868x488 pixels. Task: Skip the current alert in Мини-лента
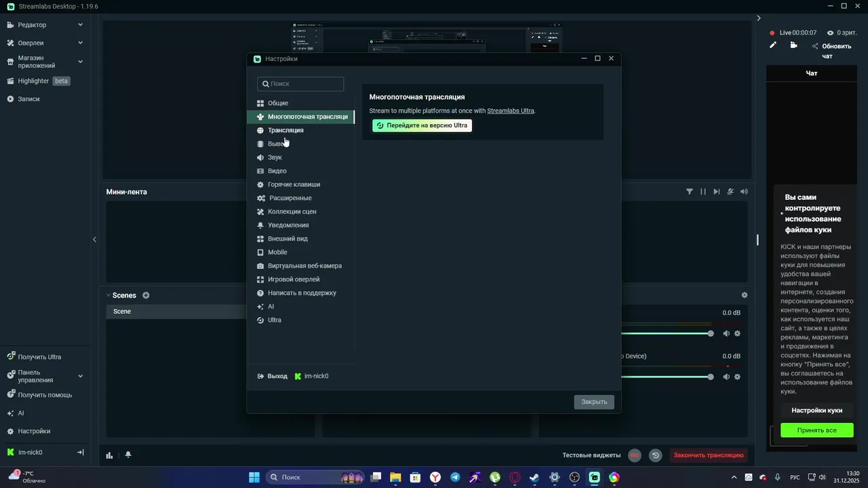pyautogui.click(x=717, y=192)
